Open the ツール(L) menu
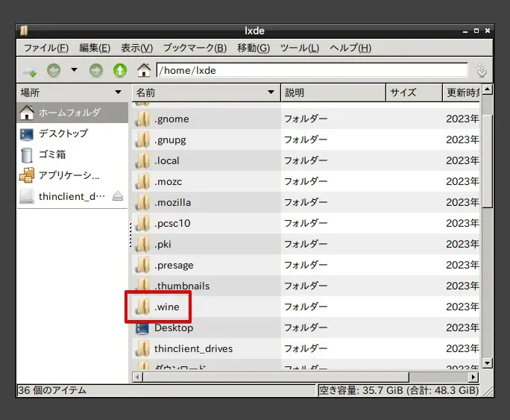This screenshot has height=420, width=510. click(x=299, y=48)
